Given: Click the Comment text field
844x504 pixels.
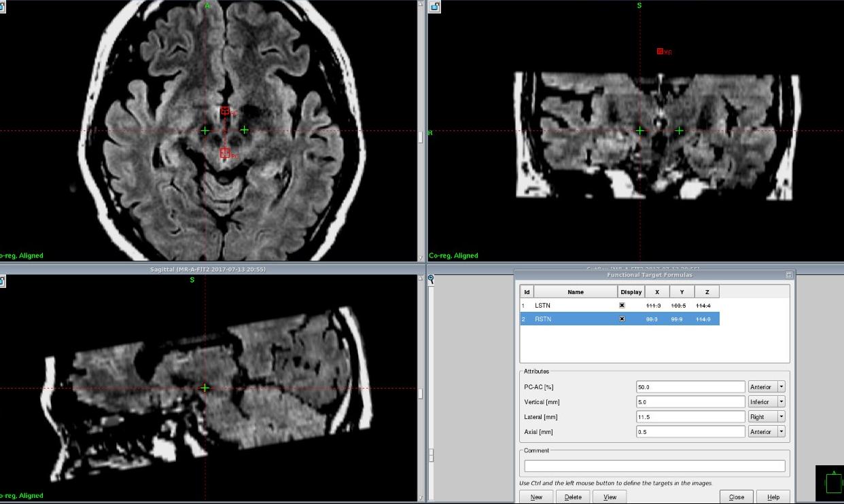Looking at the screenshot, I should pyautogui.click(x=654, y=466).
